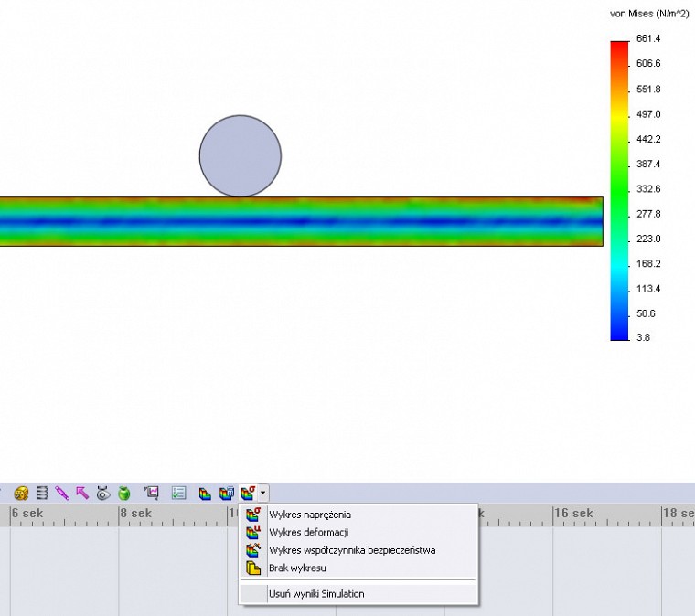The width and height of the screenshot is (695, 616).
Task: Select the Damper tool icon
Action: 62,493
